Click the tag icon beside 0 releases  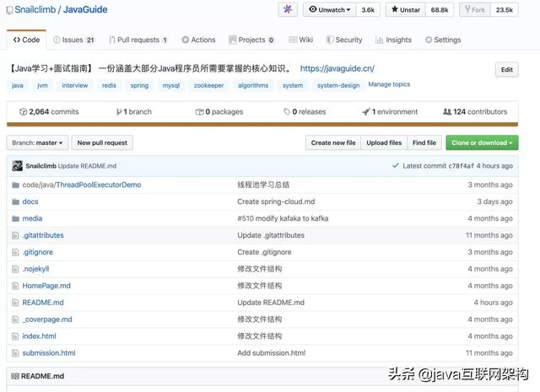tap(287, 112)
